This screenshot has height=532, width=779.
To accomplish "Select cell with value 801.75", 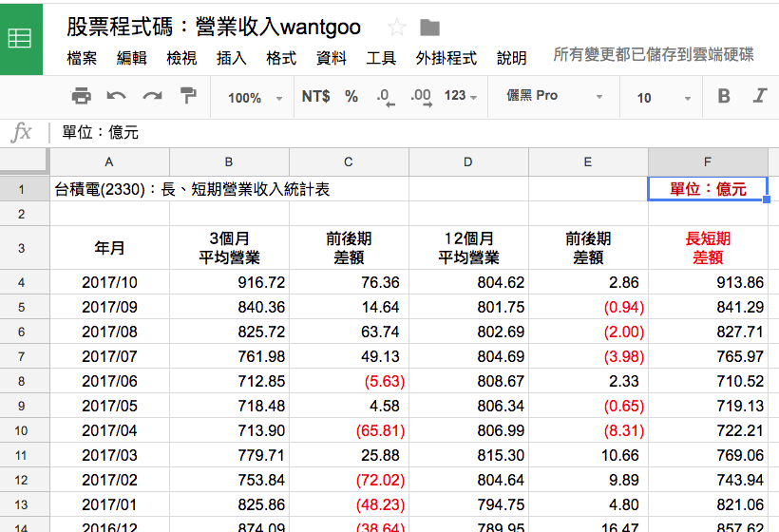I will (468, 308).
